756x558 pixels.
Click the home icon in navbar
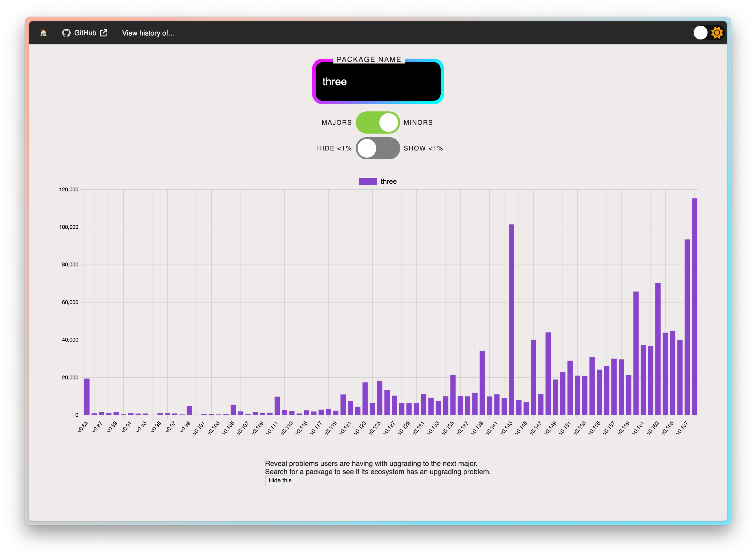pos(43,33)
